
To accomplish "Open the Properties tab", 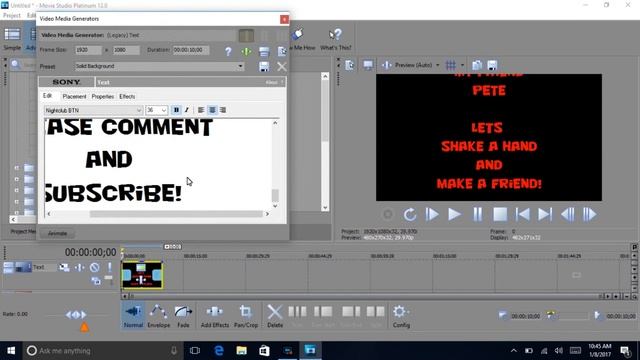I will (102, 96).
